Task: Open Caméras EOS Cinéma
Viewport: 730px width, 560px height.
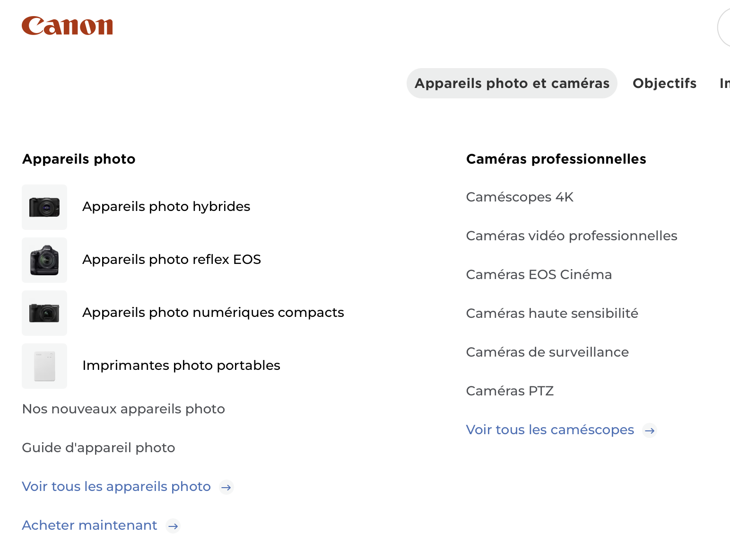Action: (x=539, y=275)
